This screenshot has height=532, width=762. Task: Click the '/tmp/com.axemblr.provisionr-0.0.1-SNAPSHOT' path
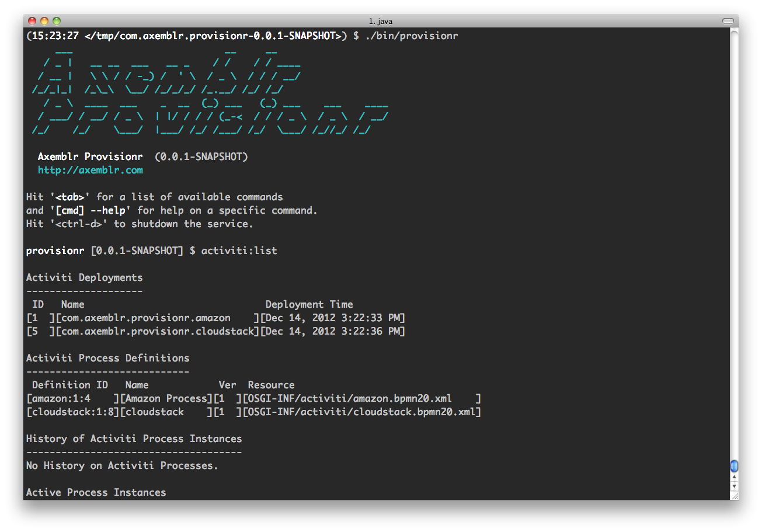pyautogui.click(x=213, y=36)
